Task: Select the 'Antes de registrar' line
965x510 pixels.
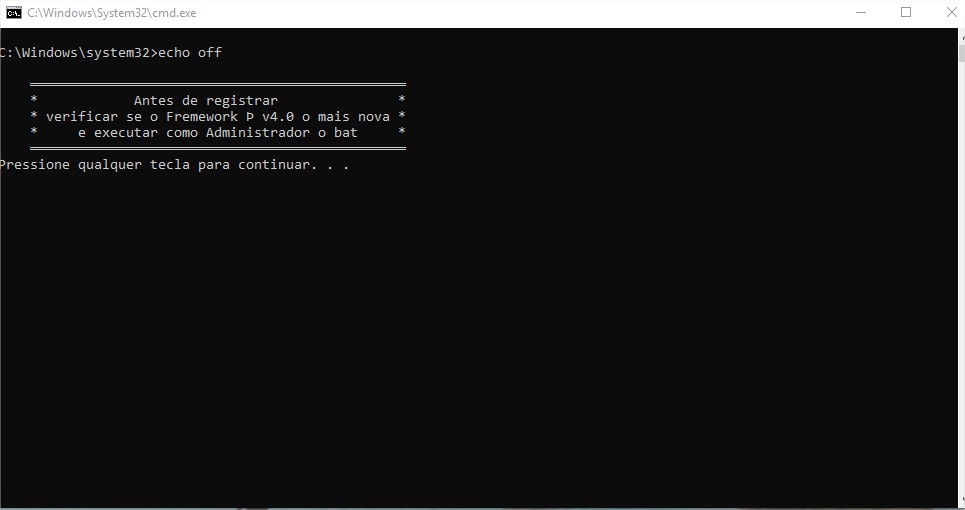Action: click(206, 100)
